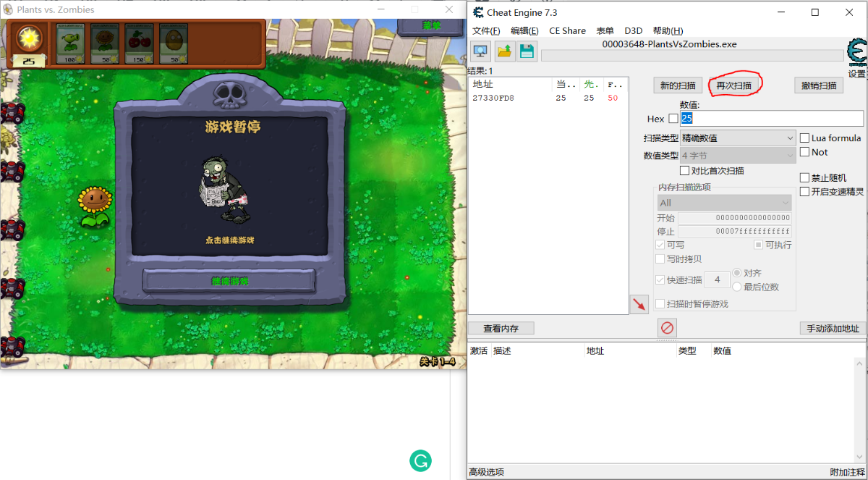This screenshot has width=868, height=480.
Task: Click the sun counter icon
Action: tap(30, 38)
